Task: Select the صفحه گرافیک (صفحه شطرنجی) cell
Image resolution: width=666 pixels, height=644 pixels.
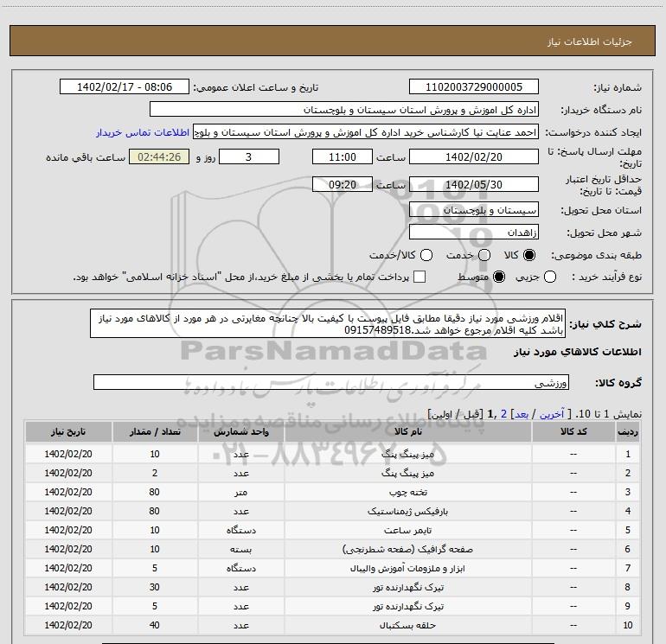Action: pyautogui.click(x=407, y=549)
